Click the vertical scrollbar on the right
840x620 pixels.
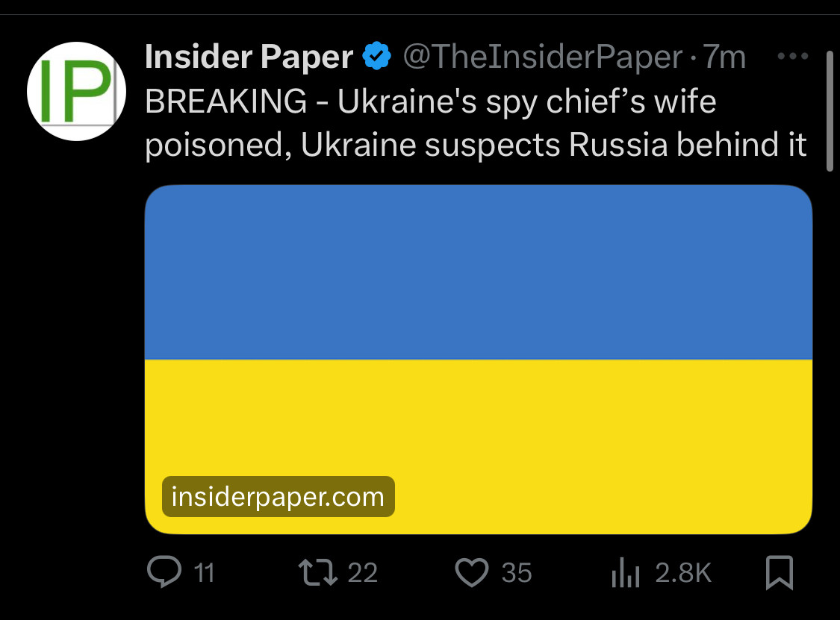coord(830,112)
